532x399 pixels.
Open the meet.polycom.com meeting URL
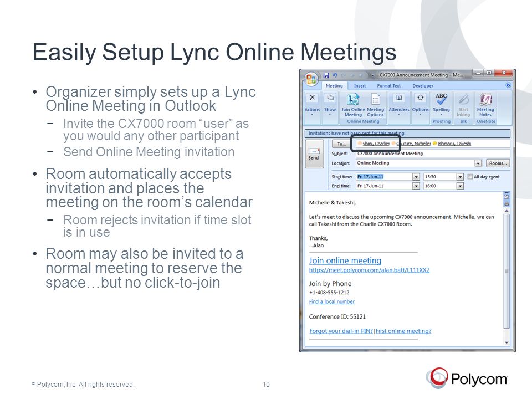(369, 270)
